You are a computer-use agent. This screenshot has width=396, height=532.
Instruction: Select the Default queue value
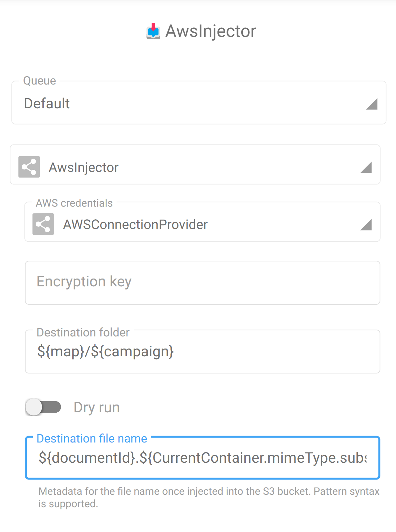(x=47, y=103)
